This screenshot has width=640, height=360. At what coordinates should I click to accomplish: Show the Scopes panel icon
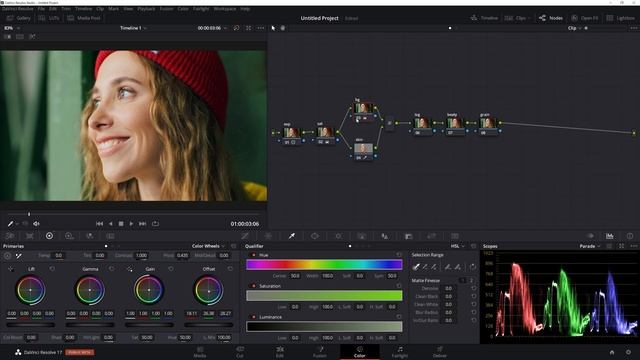609,236
